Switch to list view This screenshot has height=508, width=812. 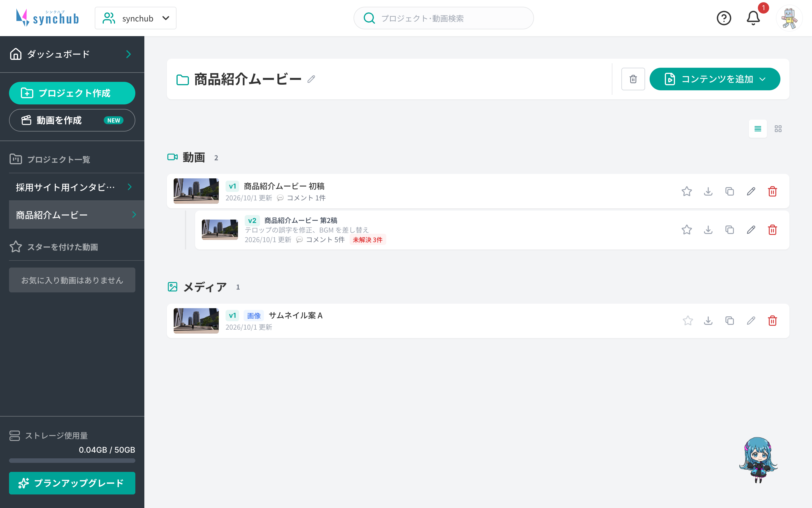pos(758,129)
